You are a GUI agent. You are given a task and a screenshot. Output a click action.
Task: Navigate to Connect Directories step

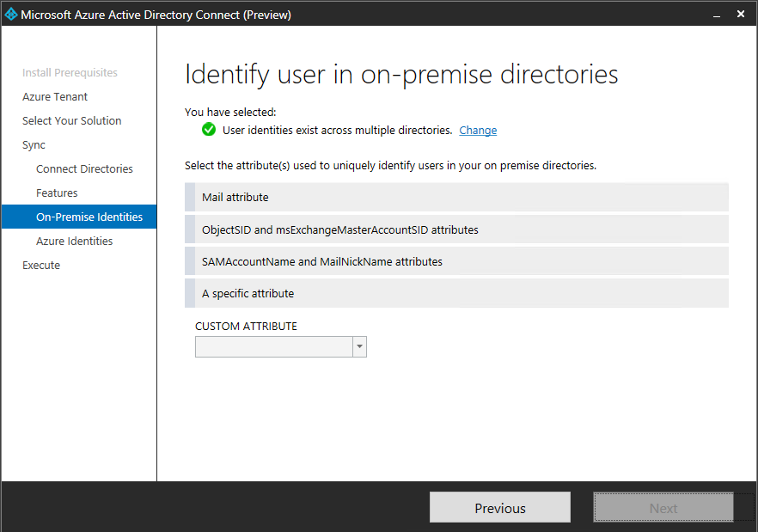84,169
